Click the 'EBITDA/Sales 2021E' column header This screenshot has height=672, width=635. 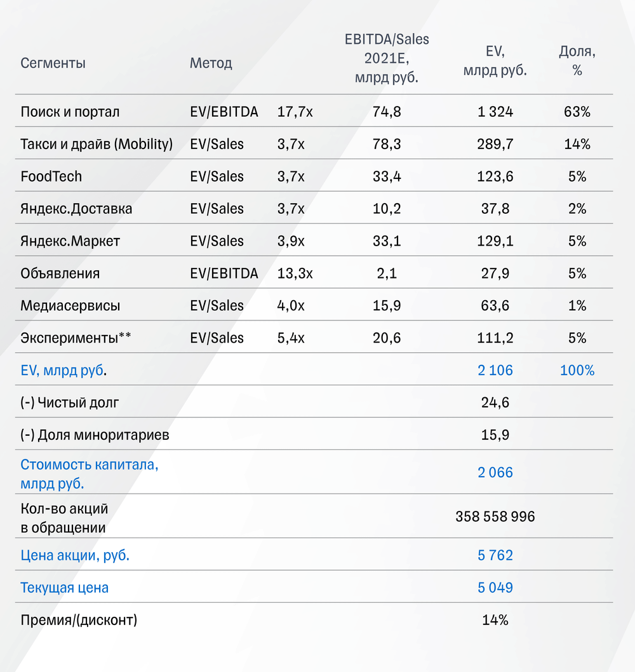[x=387, y=58]
